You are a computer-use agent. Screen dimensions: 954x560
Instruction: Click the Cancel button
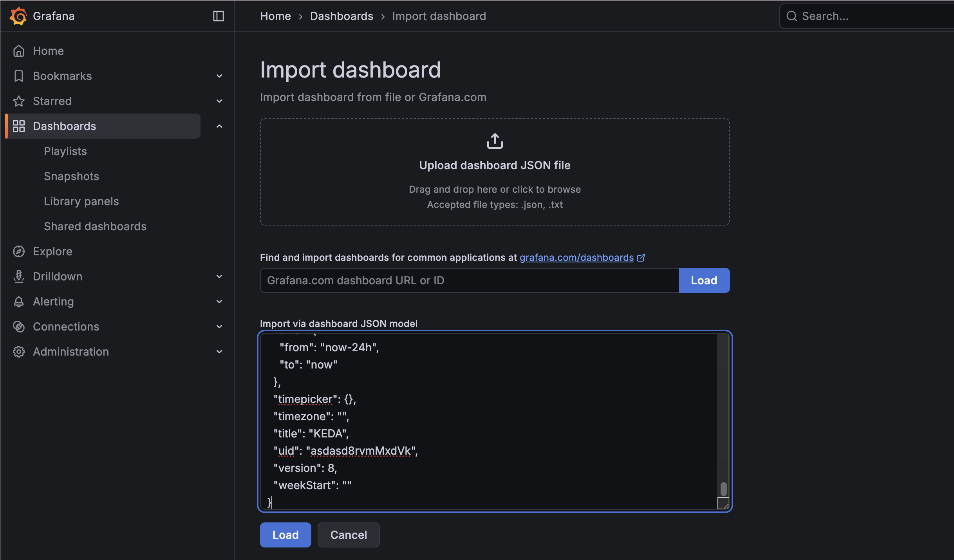tap(349, 535)
